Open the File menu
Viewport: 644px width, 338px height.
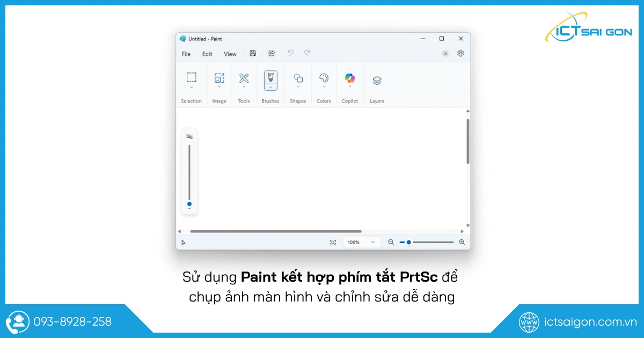[186, 54]
